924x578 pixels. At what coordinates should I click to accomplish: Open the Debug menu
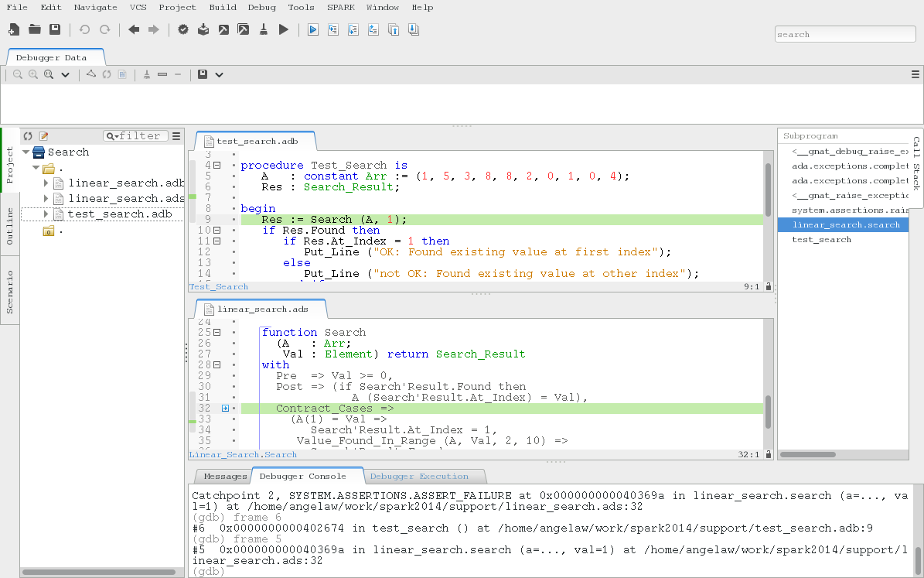pos(261,7)
